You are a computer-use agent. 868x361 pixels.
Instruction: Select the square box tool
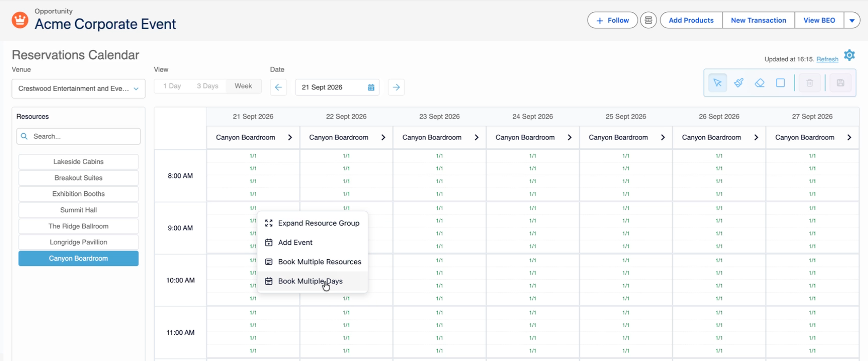pos(780,83)
